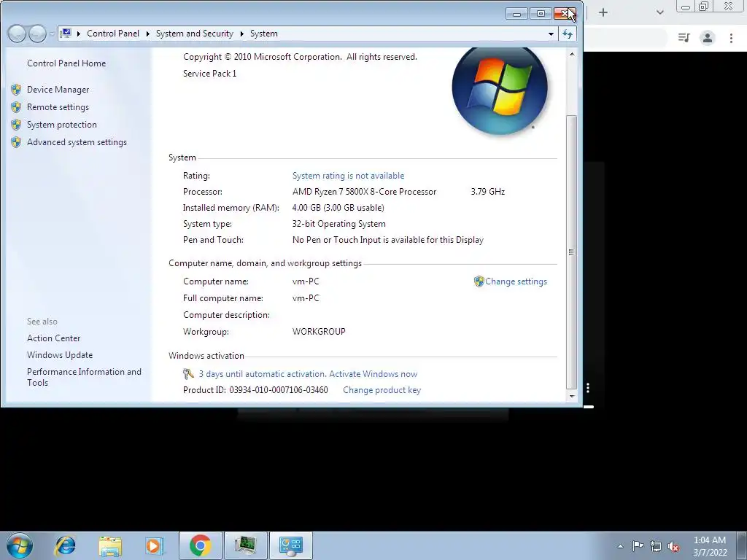Switch to Chrome in taskbar

click(200, 545)
